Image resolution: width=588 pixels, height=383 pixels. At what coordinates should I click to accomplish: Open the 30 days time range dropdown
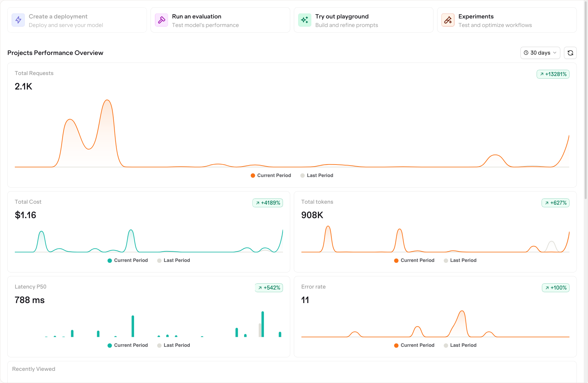540,53
